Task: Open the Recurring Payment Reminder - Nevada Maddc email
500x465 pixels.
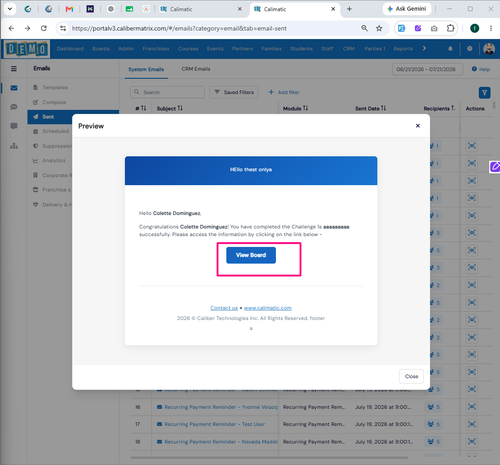Action: pyautogui.click(x=221, y=442)
